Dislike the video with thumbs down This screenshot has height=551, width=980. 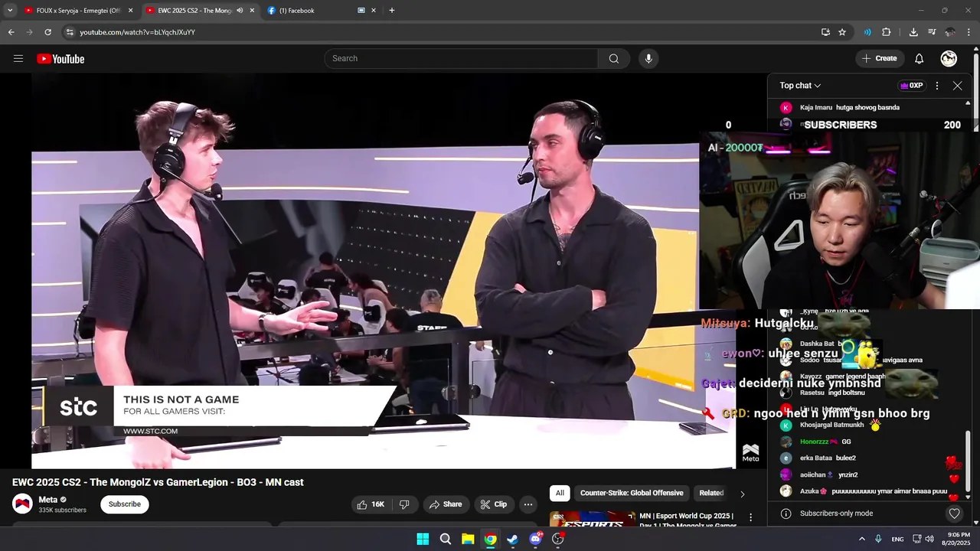click(x=404, y=504)
